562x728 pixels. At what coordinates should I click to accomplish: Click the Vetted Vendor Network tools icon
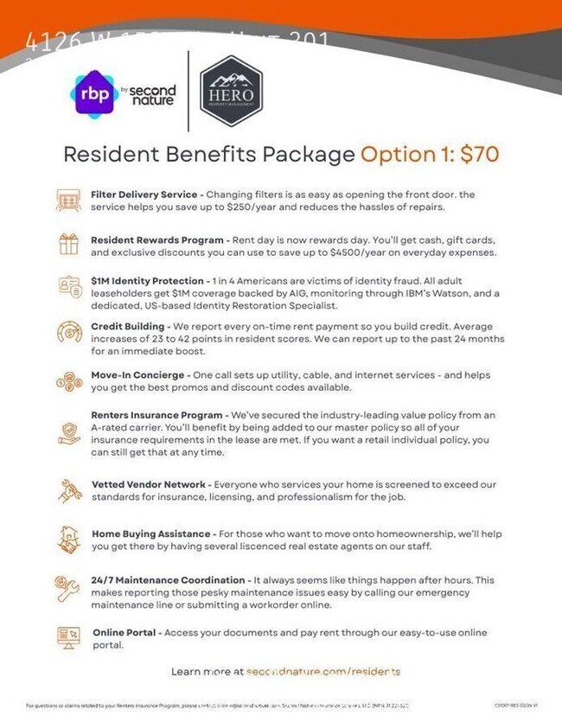tap(70, 491)
